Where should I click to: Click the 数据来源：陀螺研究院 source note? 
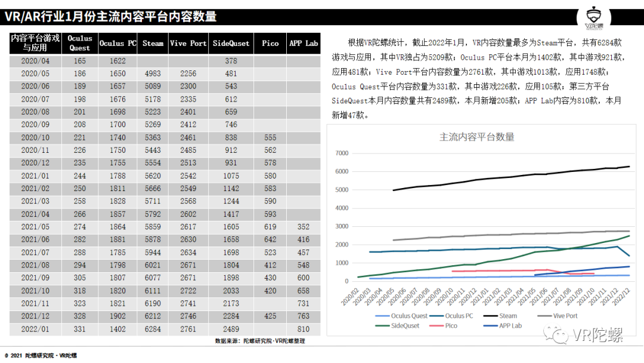pos(260,341)
